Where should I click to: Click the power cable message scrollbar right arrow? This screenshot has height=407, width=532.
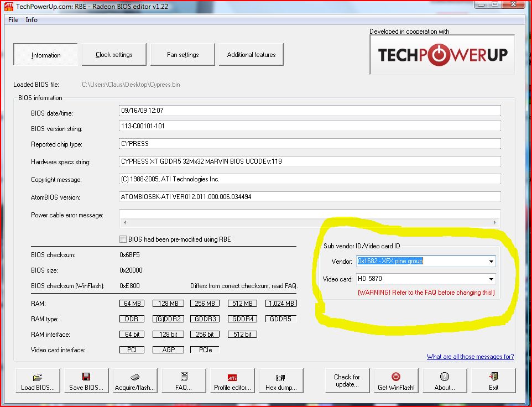(495, 222)
